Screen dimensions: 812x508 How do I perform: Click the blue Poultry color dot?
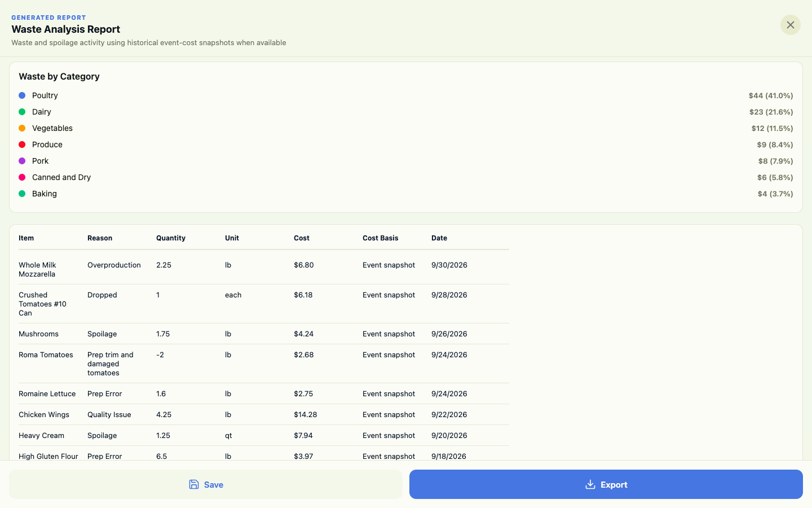(x=22, y=95)
